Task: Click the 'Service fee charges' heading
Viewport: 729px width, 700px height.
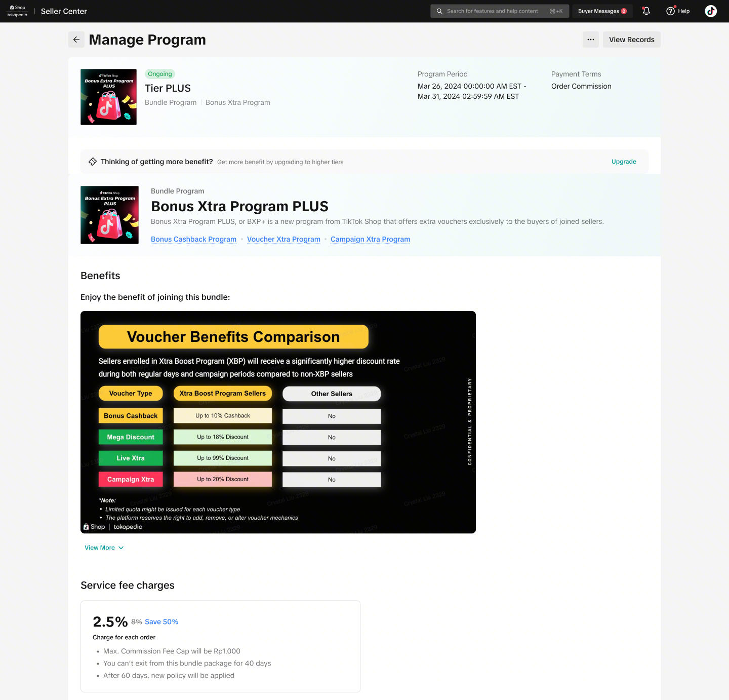Action: point(127,585)
